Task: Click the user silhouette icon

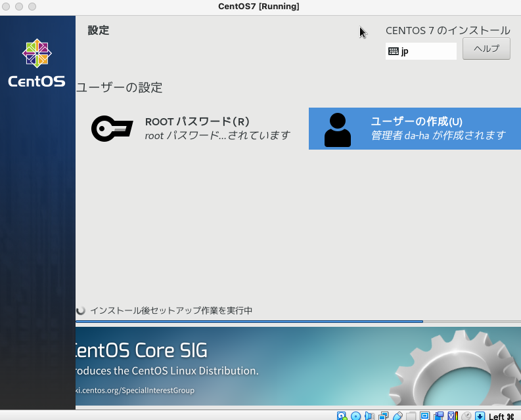Action: pos(338,129)
